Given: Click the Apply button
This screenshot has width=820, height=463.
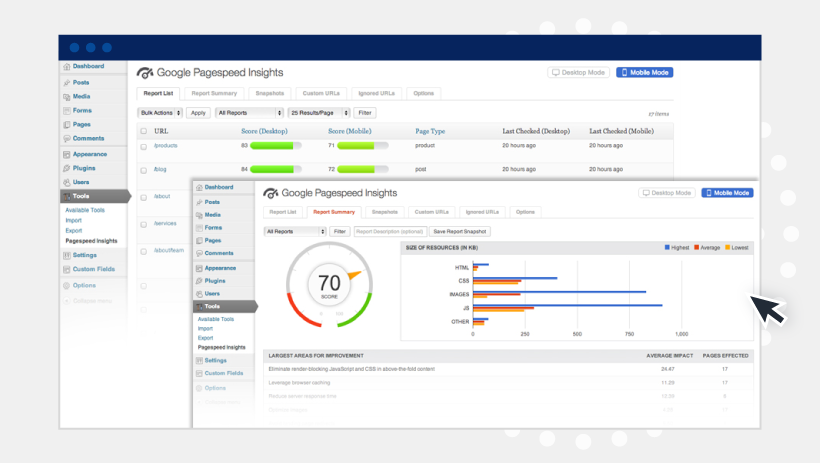Looking at the screenshot, I should (198, 113).
